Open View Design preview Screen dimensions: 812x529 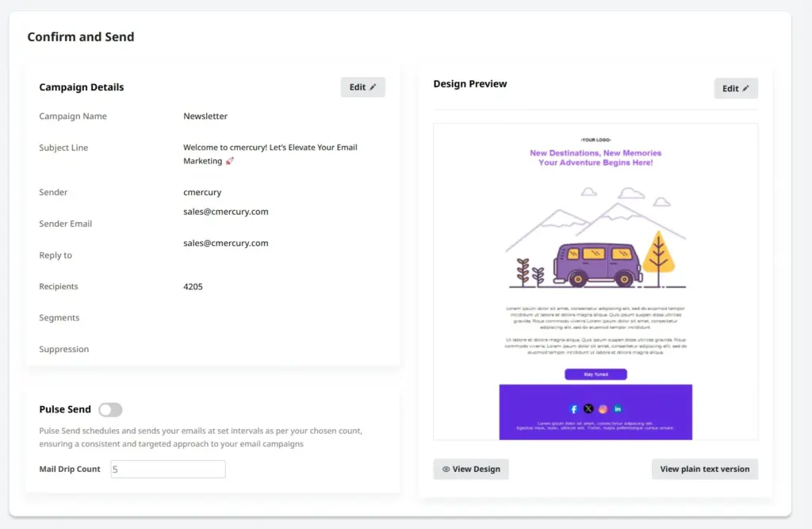471,469
